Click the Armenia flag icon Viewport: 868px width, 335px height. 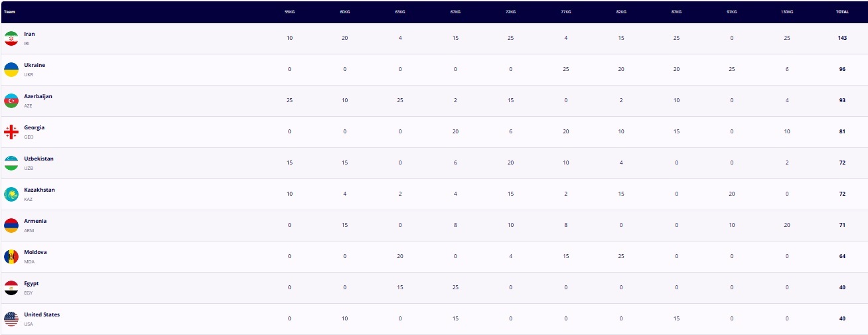coord(11,226)
